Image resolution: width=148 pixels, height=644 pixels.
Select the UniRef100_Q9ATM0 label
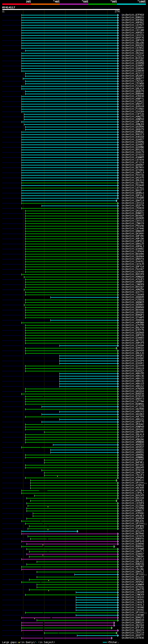coord(133,432)
